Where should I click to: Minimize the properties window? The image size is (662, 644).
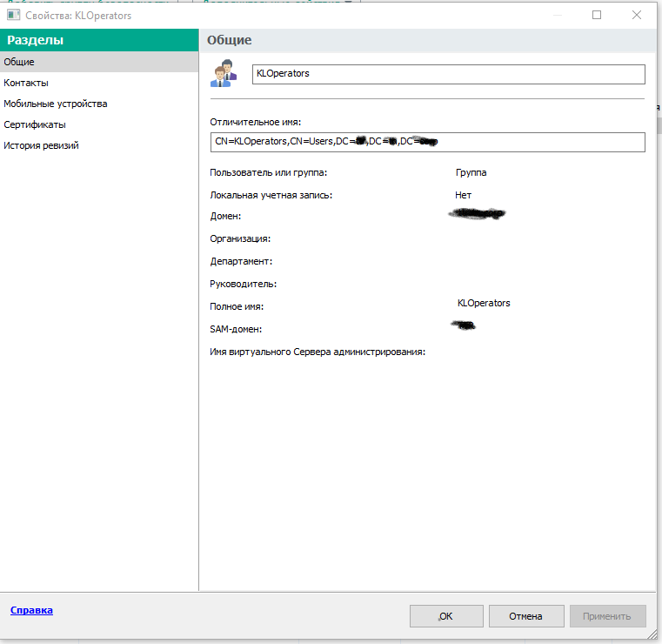point(558,15)
